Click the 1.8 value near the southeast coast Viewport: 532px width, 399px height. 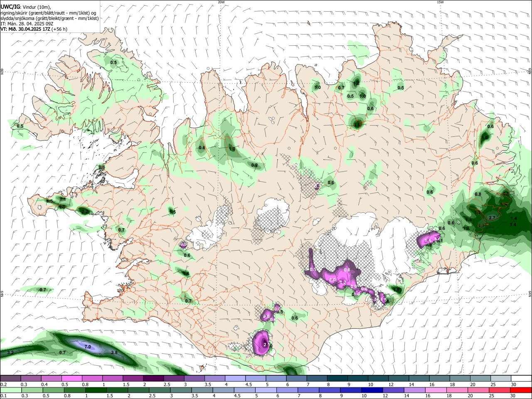(397, 290)
